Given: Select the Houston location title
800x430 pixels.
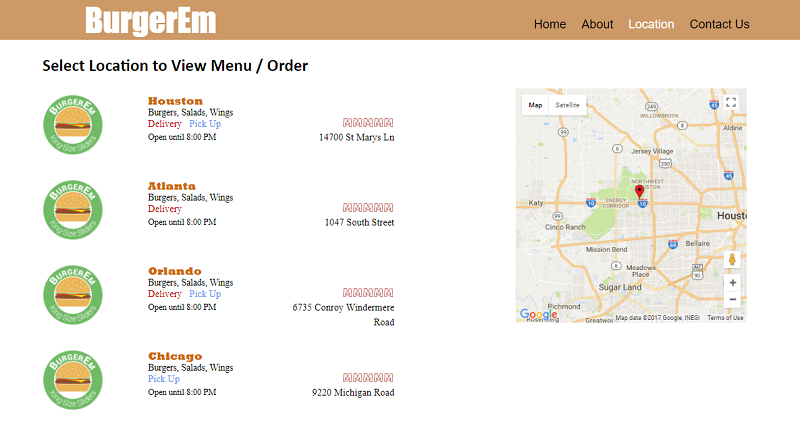Looking at the screenshot, I should tap(175, 101).
